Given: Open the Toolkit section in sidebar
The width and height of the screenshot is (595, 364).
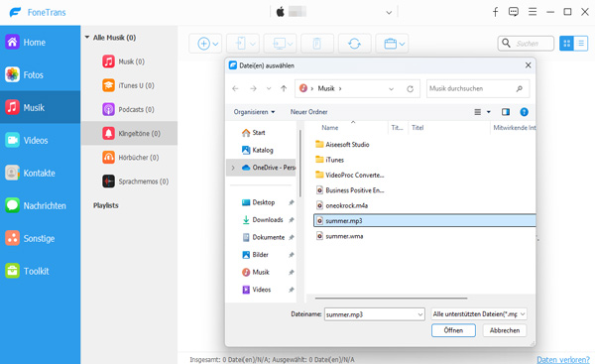Looking at the screenshot, I should click(40, 271).
